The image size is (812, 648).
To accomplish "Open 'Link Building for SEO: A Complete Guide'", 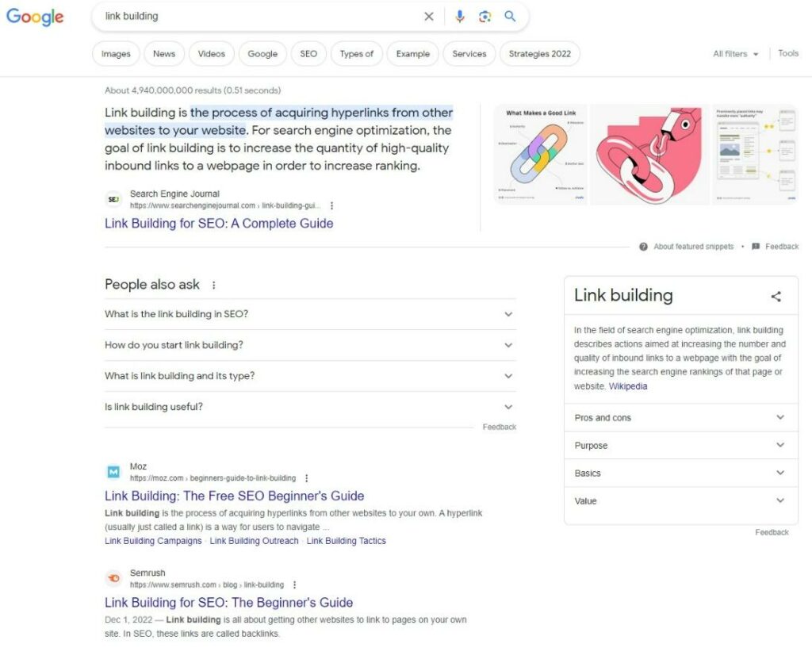I will [219, 224].
